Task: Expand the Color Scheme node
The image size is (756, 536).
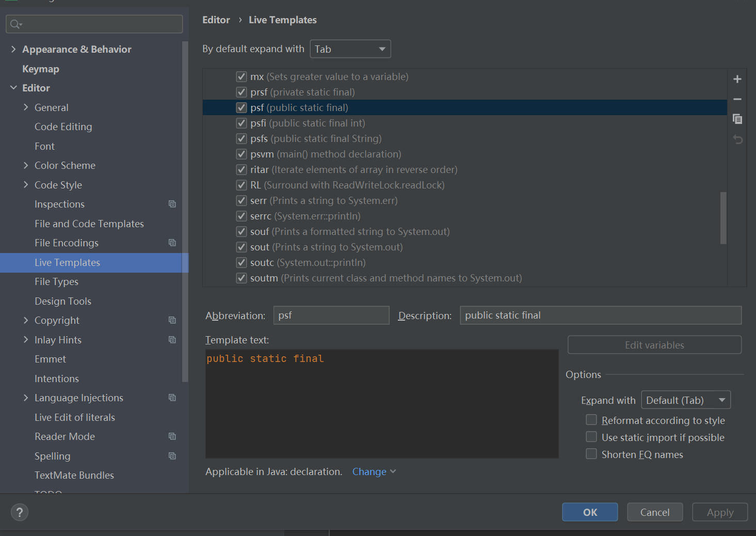Action: click(x=26, y=165)
